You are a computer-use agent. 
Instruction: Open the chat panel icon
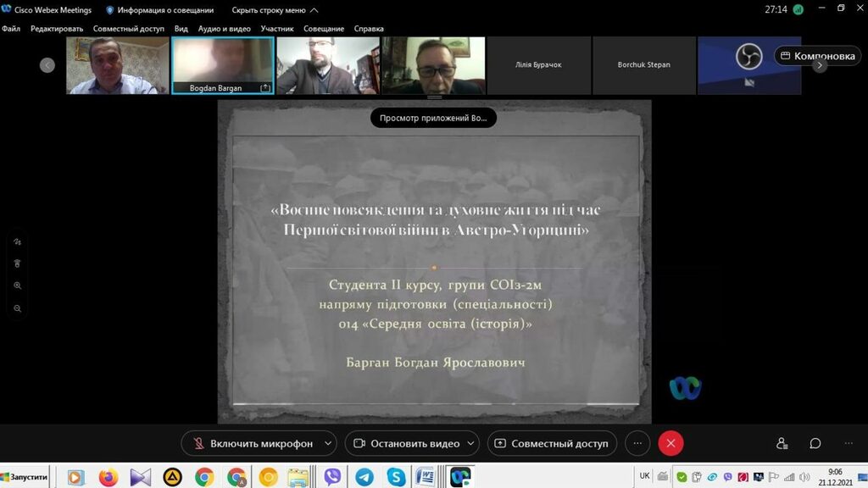click(815, 443)
